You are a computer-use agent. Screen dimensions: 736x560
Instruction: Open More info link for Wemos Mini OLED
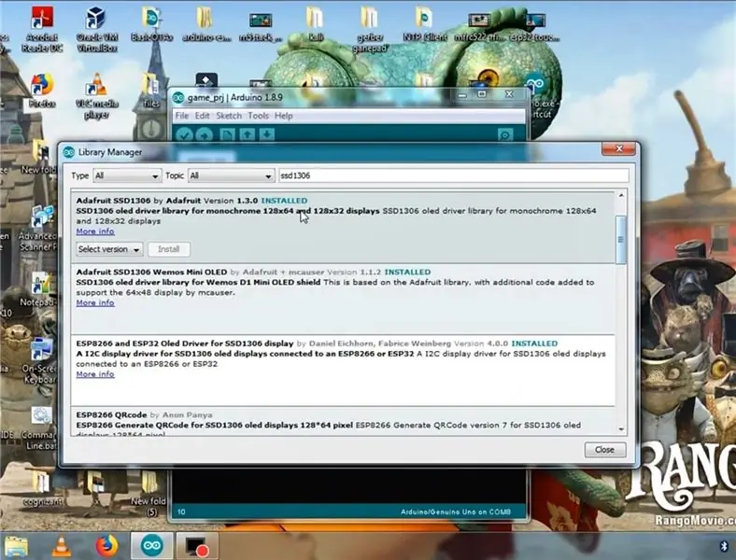[95, 302]
